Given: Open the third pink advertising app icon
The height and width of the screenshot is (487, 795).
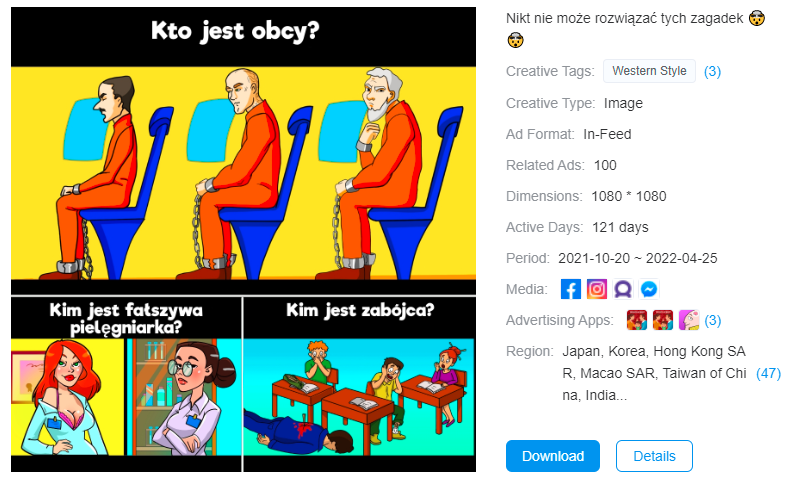Looking at the screenshot, I should [x=689, y=320].
